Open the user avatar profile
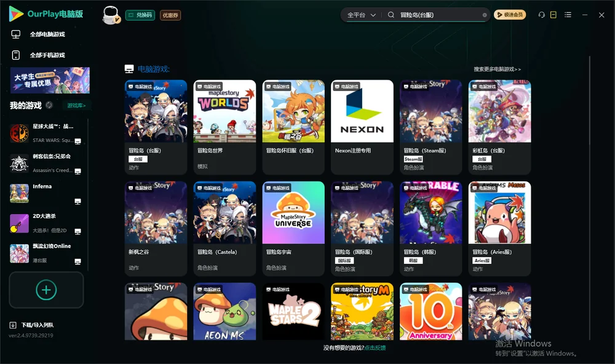 click(x=111, y=15)
